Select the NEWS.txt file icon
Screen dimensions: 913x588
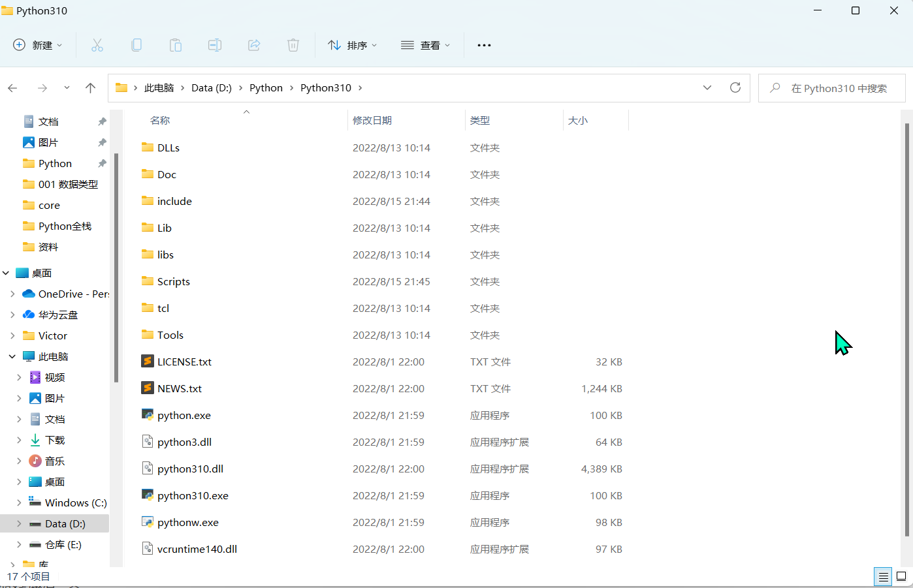pyautogui.click(x=148, y=388)
